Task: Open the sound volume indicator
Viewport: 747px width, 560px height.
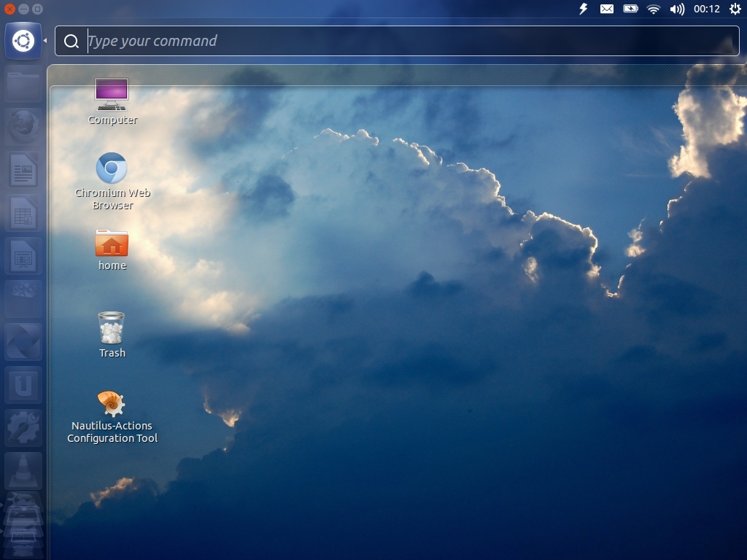Action: 677,9
